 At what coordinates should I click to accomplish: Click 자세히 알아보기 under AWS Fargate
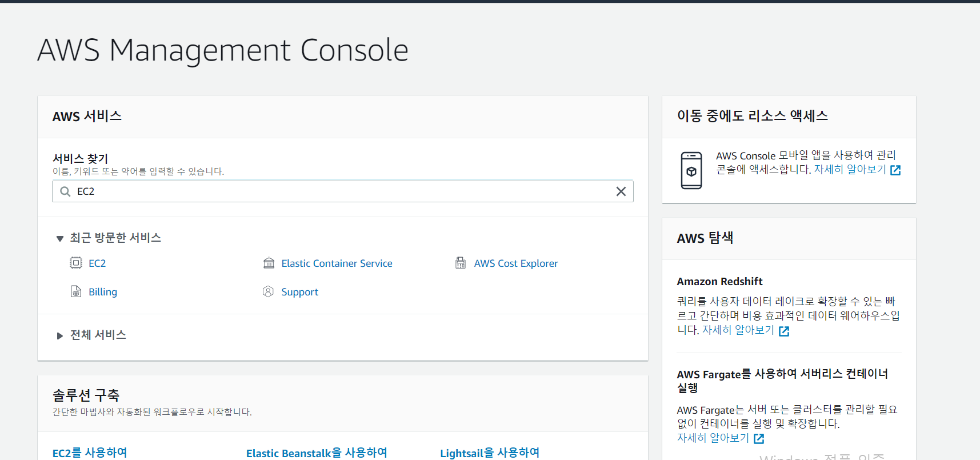click(713, 438)
